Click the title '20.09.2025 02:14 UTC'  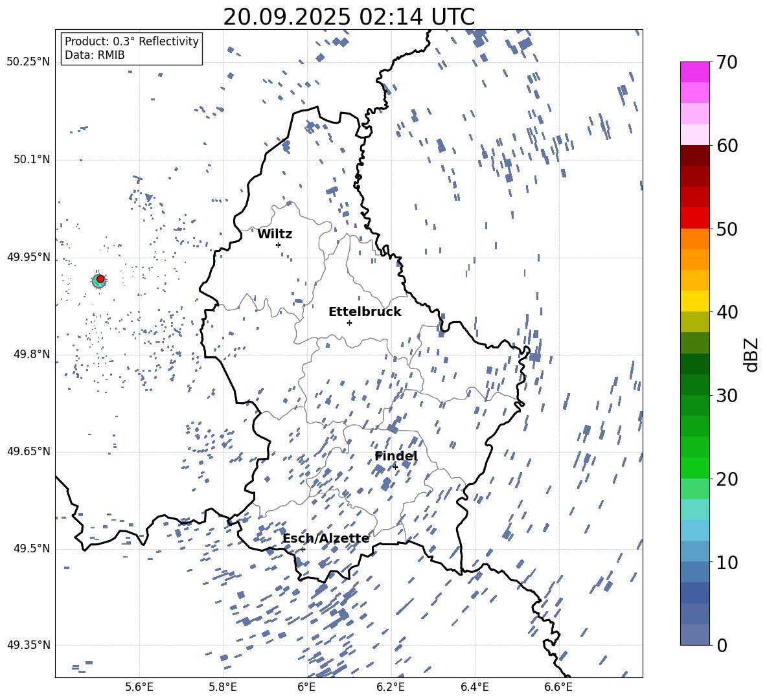pyautogui.click(x=349, y=17)
